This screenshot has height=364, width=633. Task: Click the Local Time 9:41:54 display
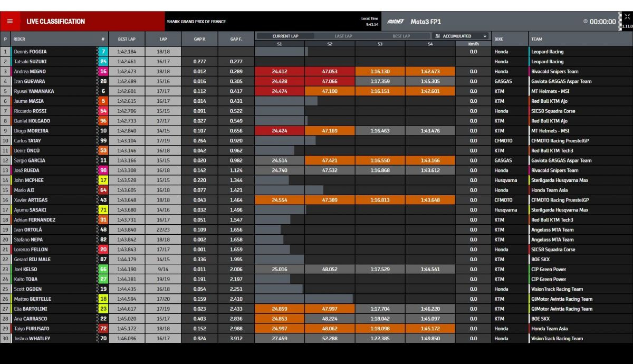click(x=370, y=22)
